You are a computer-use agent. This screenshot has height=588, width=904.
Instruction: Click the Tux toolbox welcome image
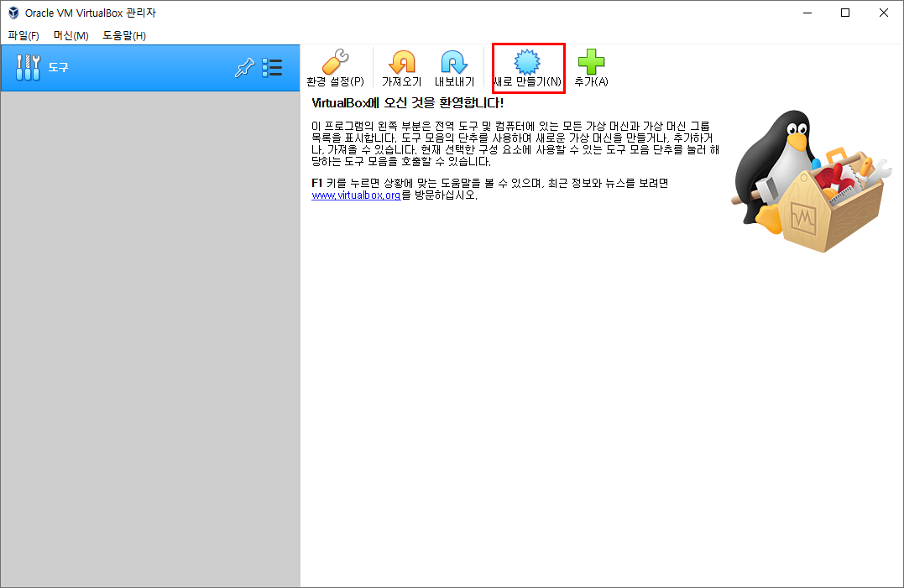pyautogui.click(x=811, y=181)
